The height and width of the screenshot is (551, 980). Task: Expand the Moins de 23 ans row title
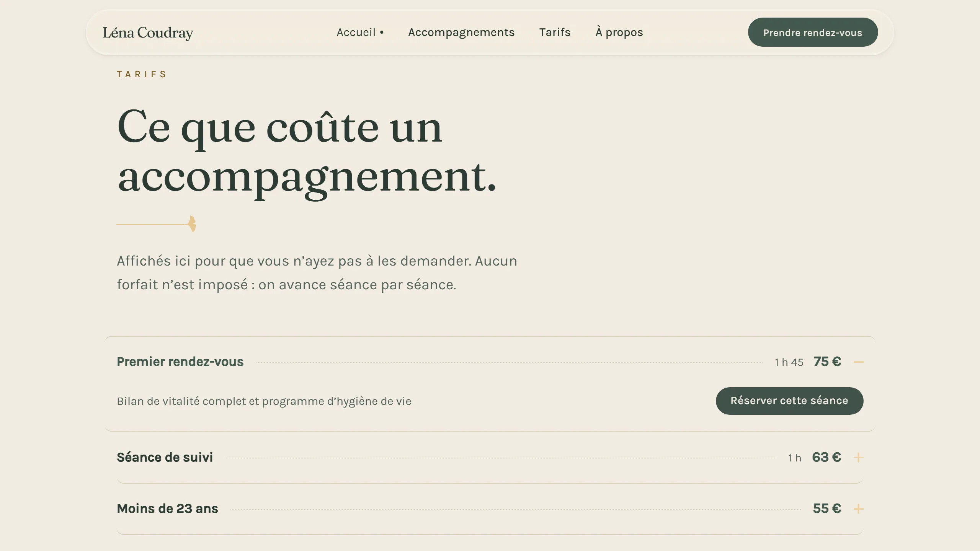[x=167, y=509]
